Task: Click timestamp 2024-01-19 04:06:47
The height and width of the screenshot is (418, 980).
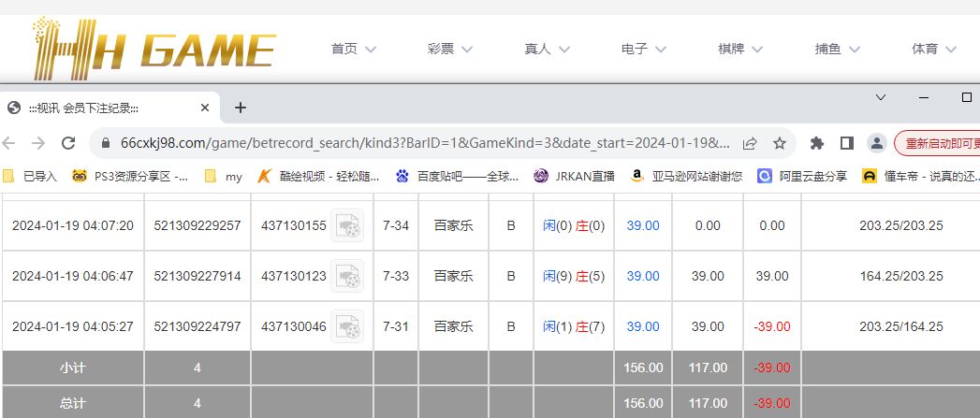Action: pyautogui.click(x=72, y=276)
